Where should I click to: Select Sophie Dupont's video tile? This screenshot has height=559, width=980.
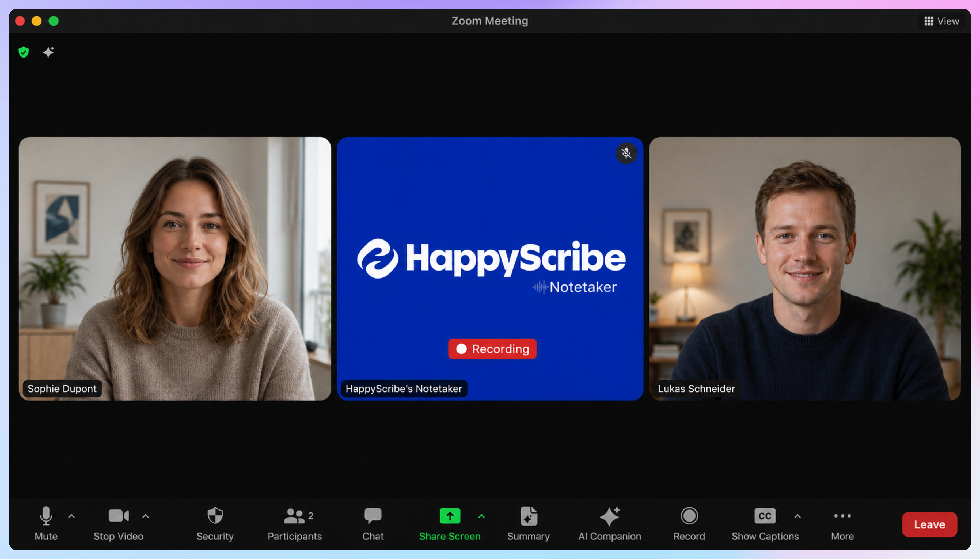(175, 268)
